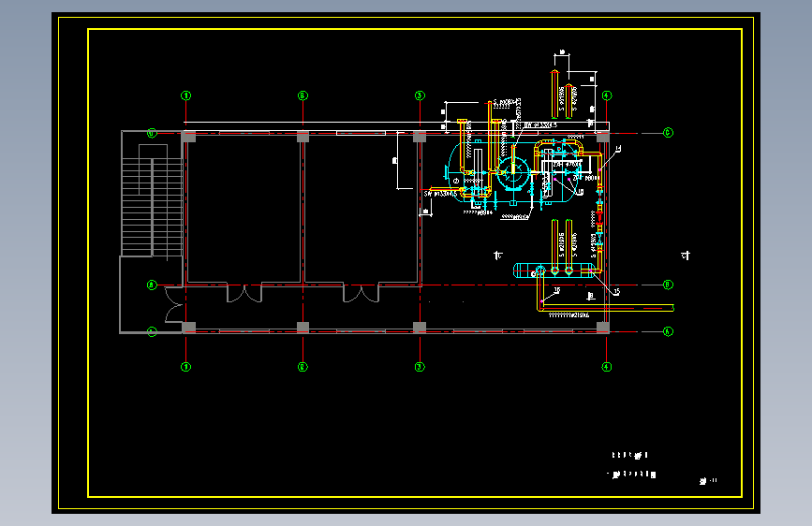This screenshot has width=812, height=526.
Task: Select grid bubble 1 above the plan
Action: click(186, 95)
